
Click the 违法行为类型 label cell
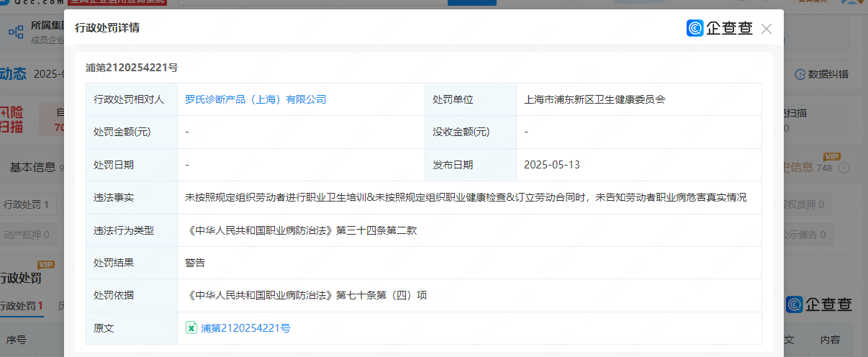point(132,230)
